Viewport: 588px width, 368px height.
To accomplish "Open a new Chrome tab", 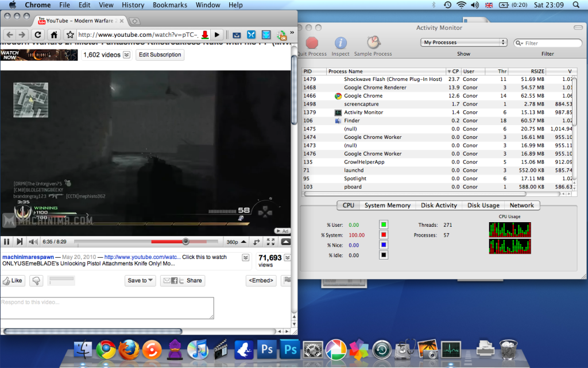I will pyautogui.click(x=134, y=21).
